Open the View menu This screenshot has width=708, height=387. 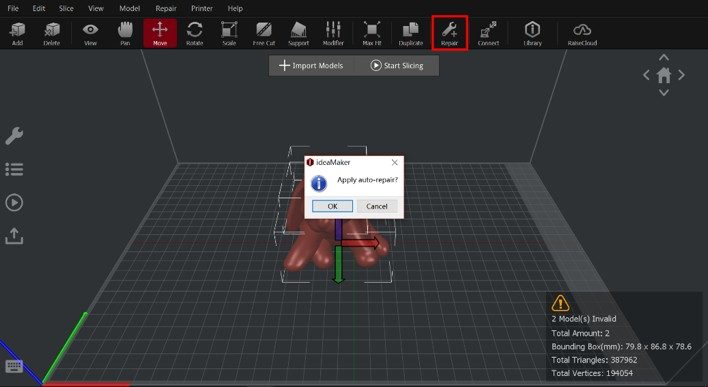click(x=96, y=8)
